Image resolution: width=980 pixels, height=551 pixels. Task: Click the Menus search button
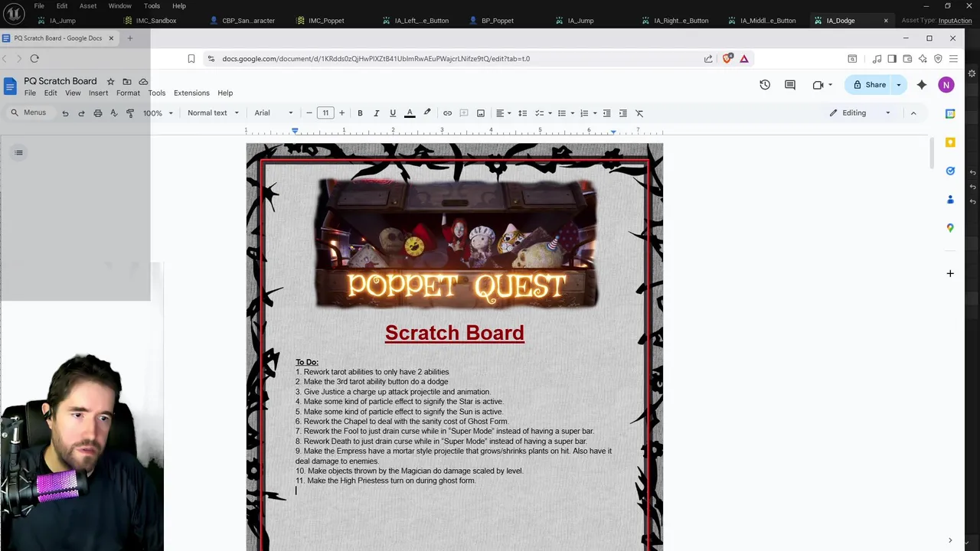(x=28, y=113)
